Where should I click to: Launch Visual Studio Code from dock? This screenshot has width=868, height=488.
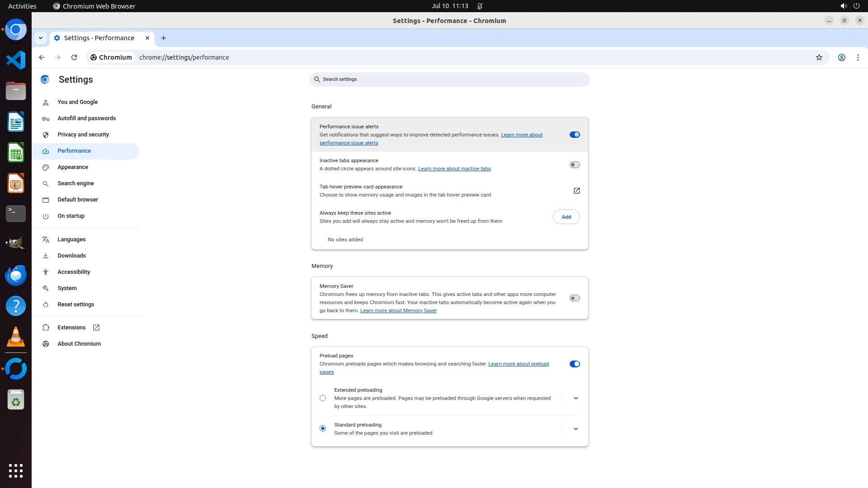pos(16,60)
